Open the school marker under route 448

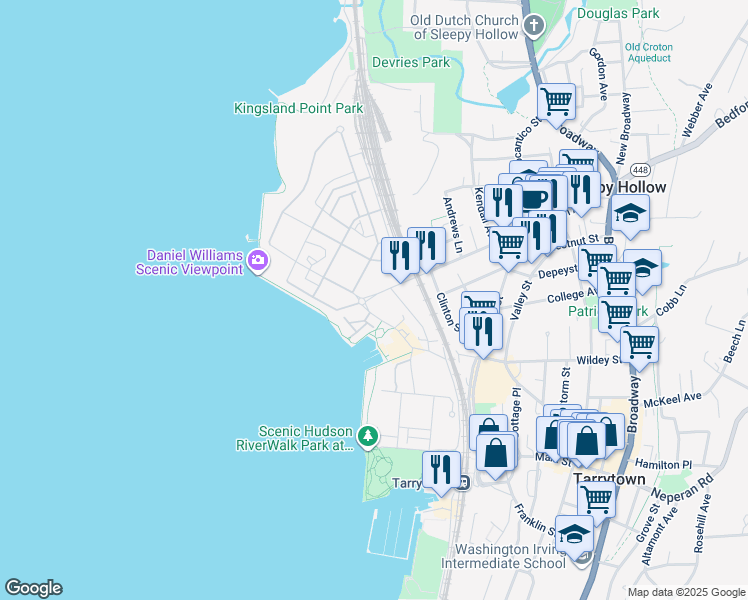click(x=630, y=212)
